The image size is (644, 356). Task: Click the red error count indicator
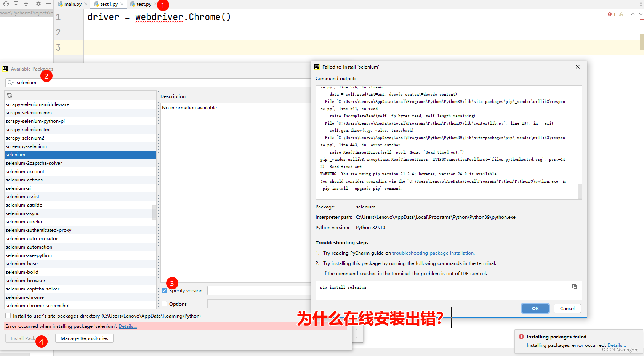tap(612, 14)
